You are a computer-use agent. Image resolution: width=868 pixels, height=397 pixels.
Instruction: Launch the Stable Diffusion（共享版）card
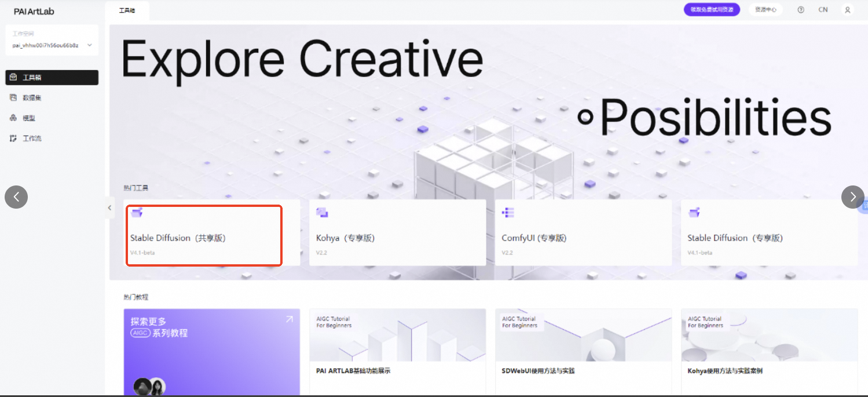click(x=213, y=232)
